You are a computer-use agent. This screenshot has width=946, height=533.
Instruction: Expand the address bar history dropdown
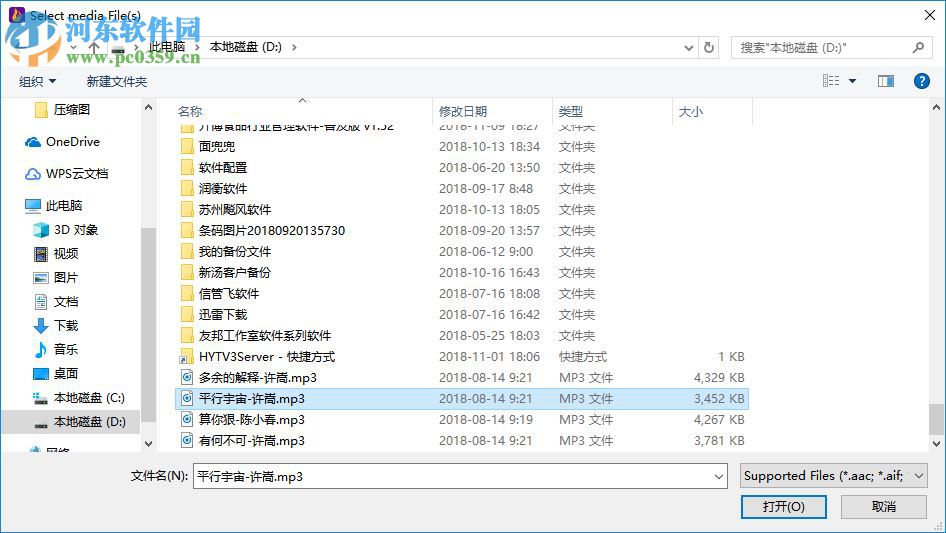pyautogui.click(x=688, y=48)
